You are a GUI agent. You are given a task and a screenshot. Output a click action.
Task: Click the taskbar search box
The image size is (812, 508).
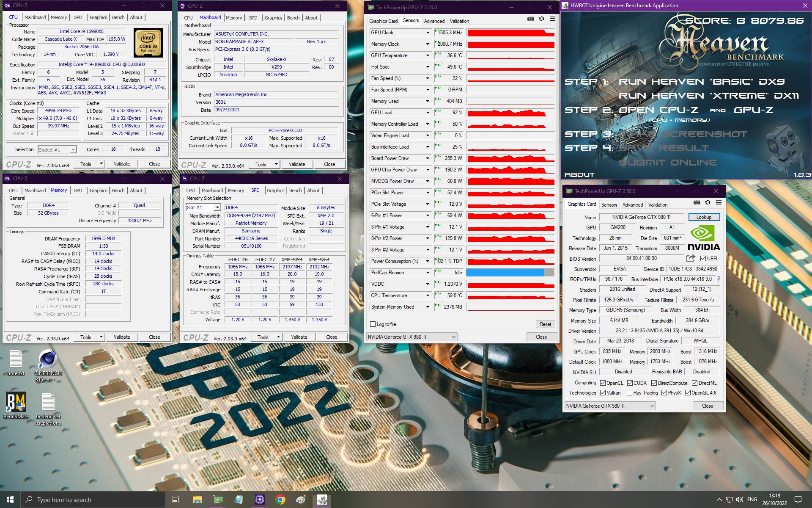pos(93,500)
